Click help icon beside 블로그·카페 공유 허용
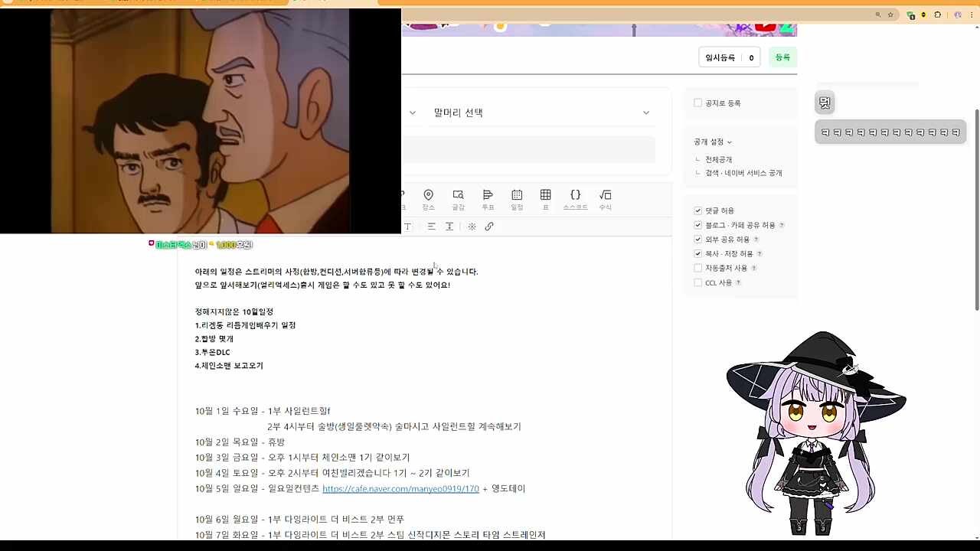Image resolution: width=980 pixels, height=551 pixels. [782, 226]
